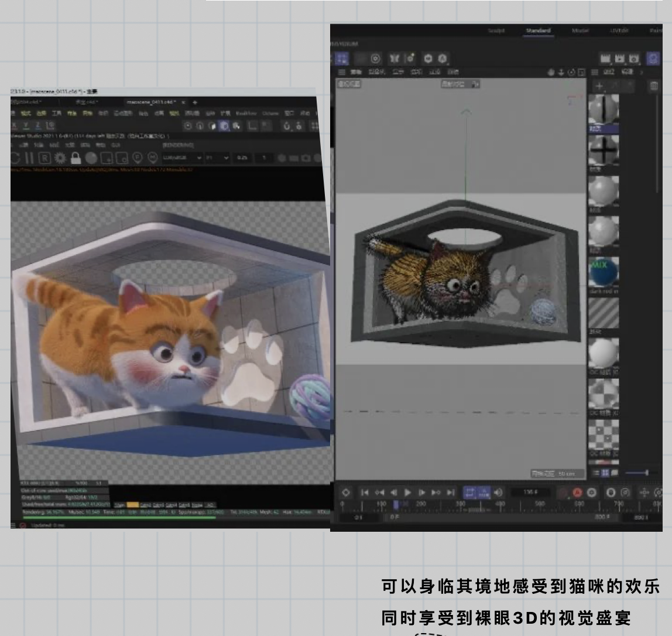Screen dimensions: 672x636
Task: Go to the next keyframe
Action: coord(436,493)
